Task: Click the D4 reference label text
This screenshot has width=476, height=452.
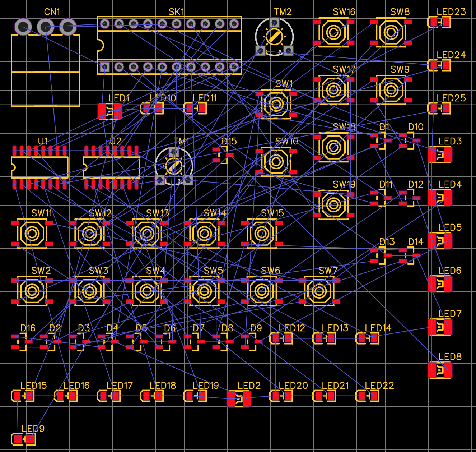Action: pyautogui.click(x=112, y=328)
